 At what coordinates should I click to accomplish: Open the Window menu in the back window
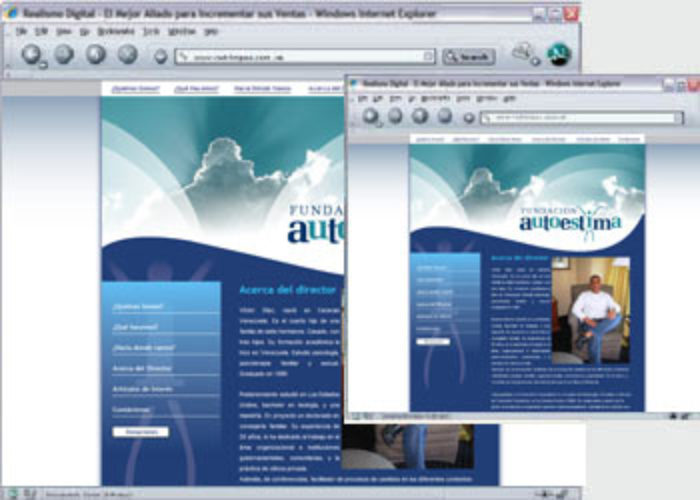pos(182,31)
